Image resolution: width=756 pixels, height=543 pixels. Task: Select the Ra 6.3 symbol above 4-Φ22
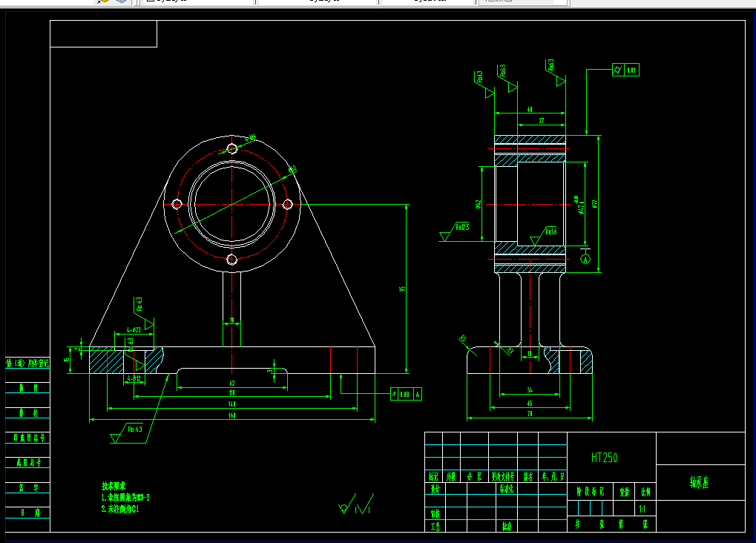coord(144,314)
